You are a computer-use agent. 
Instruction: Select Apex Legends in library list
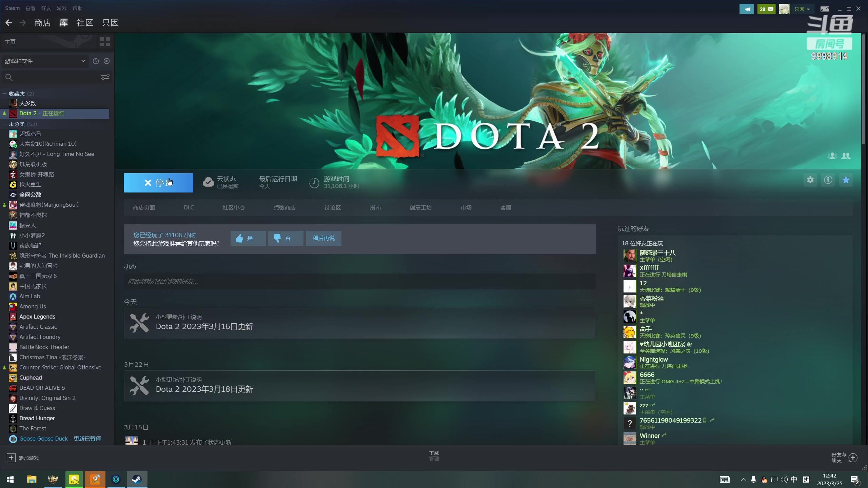point(37,317)
